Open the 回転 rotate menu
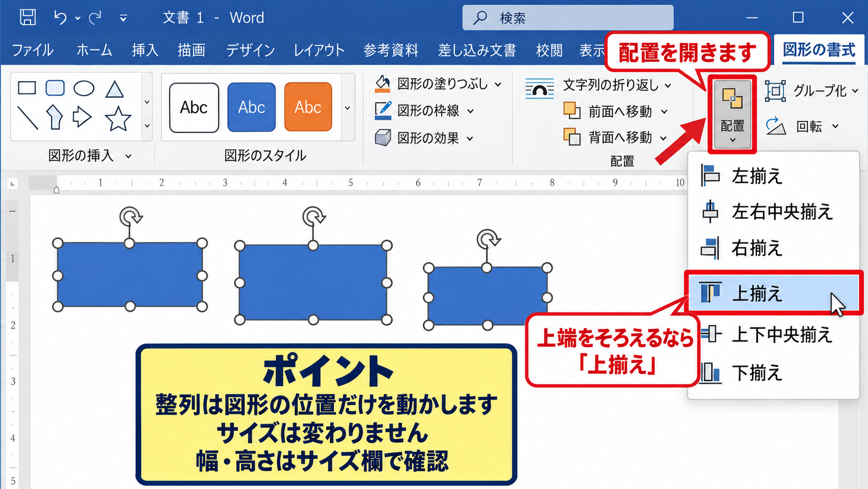Viewport: 868px width, 489px height. pos(803,126)
